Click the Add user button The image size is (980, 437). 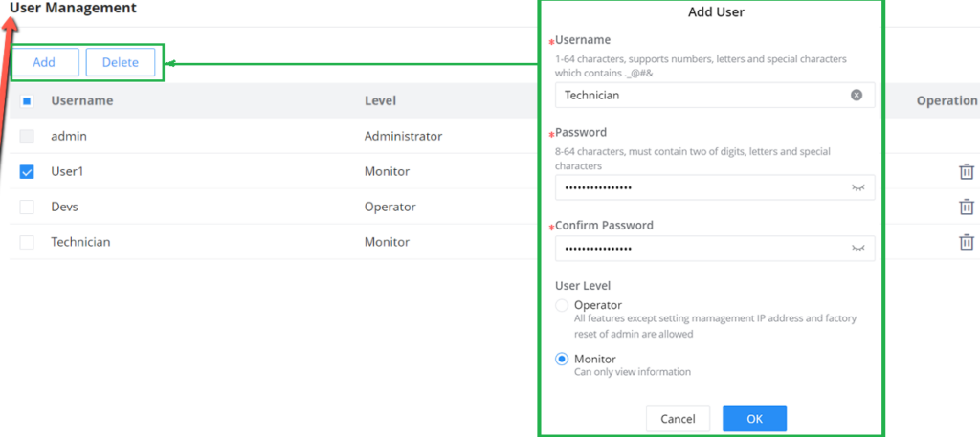[x=45, y=62]
